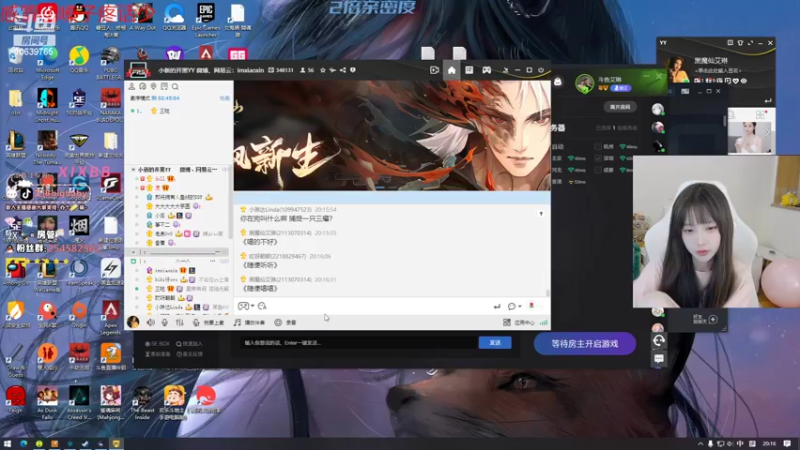Click the user avatar in YY bottom bar
The height and width of the screenshot is (450, 800).
(133, 322)
